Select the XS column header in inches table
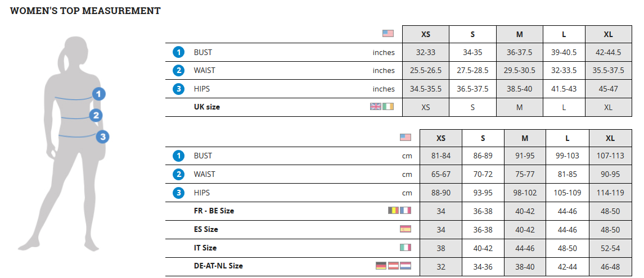 [x=426, y=34]
